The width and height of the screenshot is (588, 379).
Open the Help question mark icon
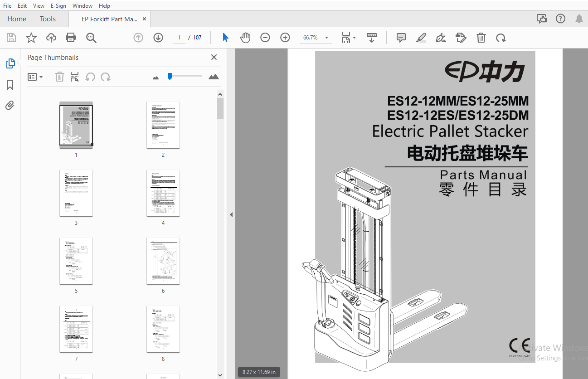[561, 19]
